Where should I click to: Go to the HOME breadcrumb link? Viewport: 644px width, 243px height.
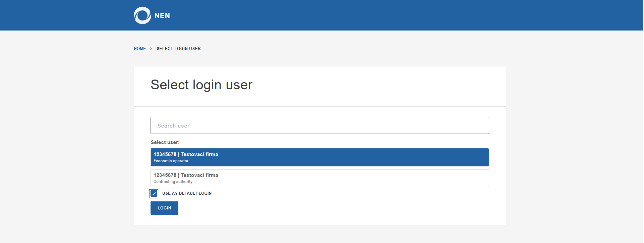tap(140, 49)
